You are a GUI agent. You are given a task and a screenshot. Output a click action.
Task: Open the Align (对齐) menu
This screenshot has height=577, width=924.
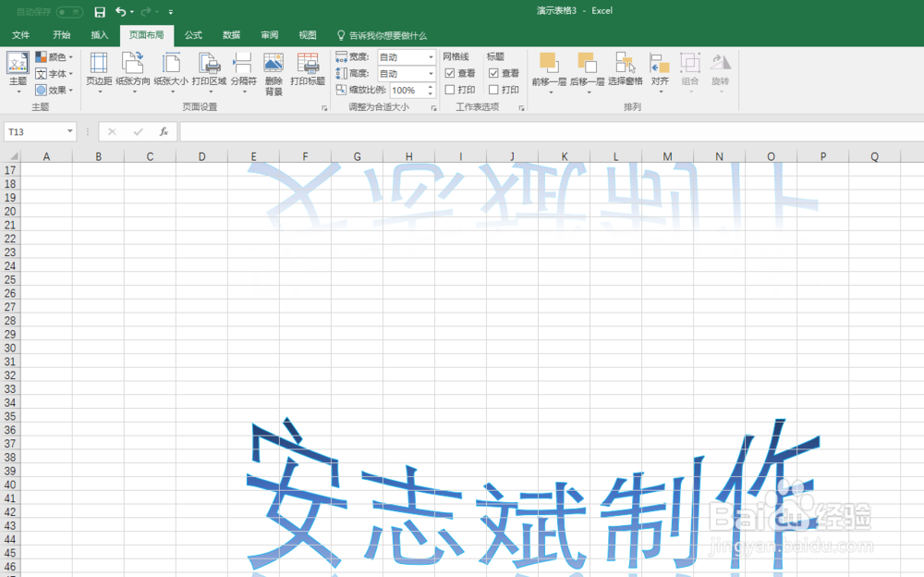660,72
